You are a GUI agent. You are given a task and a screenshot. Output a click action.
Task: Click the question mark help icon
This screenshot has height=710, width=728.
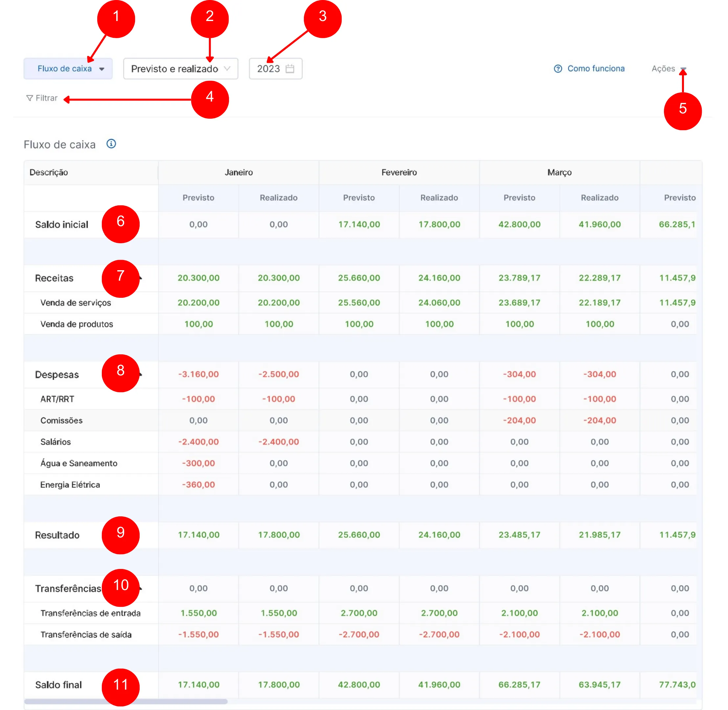pos(557,69)
